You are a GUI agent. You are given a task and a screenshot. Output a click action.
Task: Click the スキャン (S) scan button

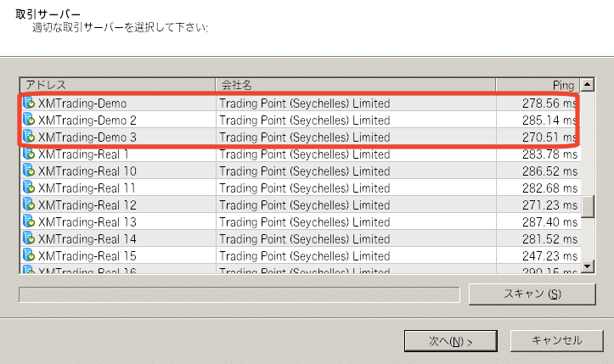click(532, 294)
